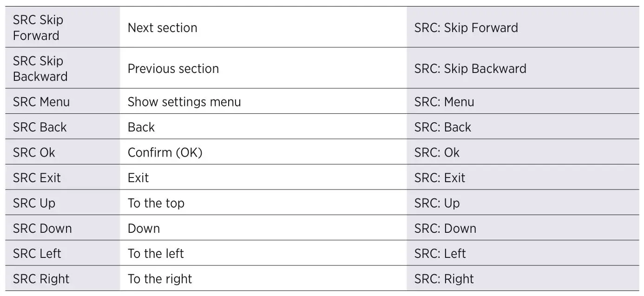Click the 'To the top' description
The height and width of the screenshot is (296, 644).
click(156, 203)
